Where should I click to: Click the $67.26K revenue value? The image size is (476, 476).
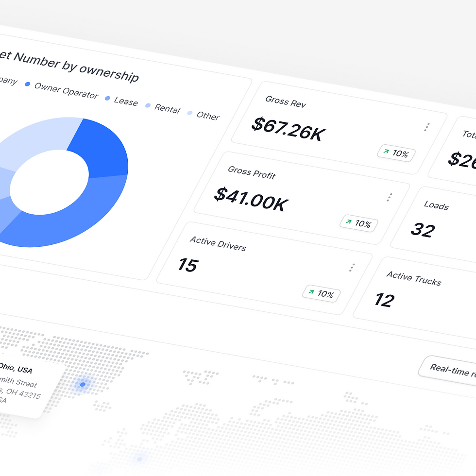coord(289,129)
